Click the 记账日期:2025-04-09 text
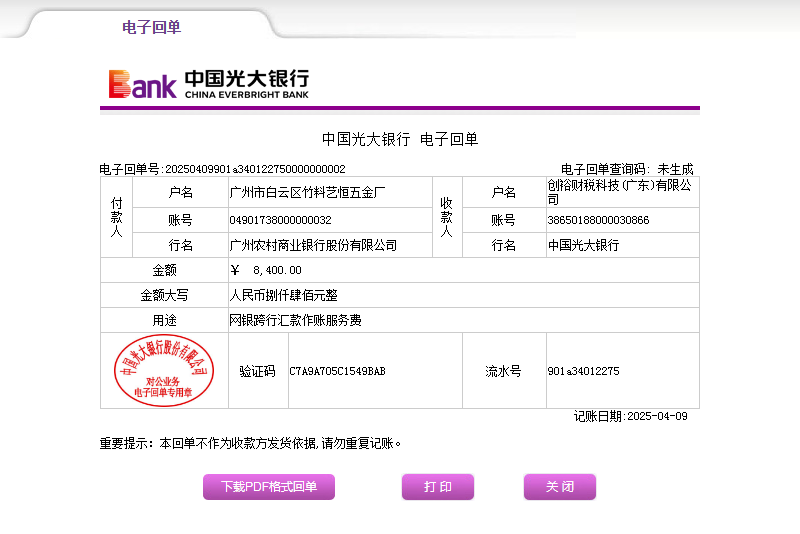Image resolution: width=800 pixels, height=534 pixels. (x=630, y=416)
